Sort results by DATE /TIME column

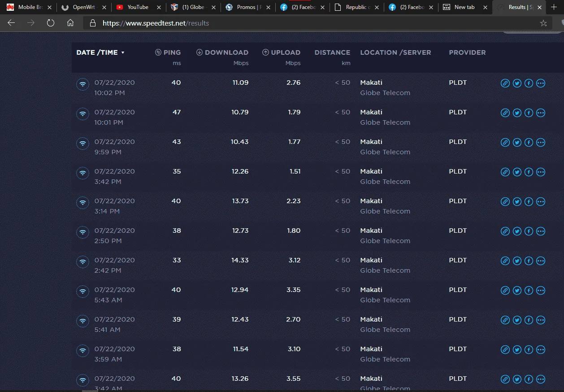pyautogui.click(x=100, y=52)
